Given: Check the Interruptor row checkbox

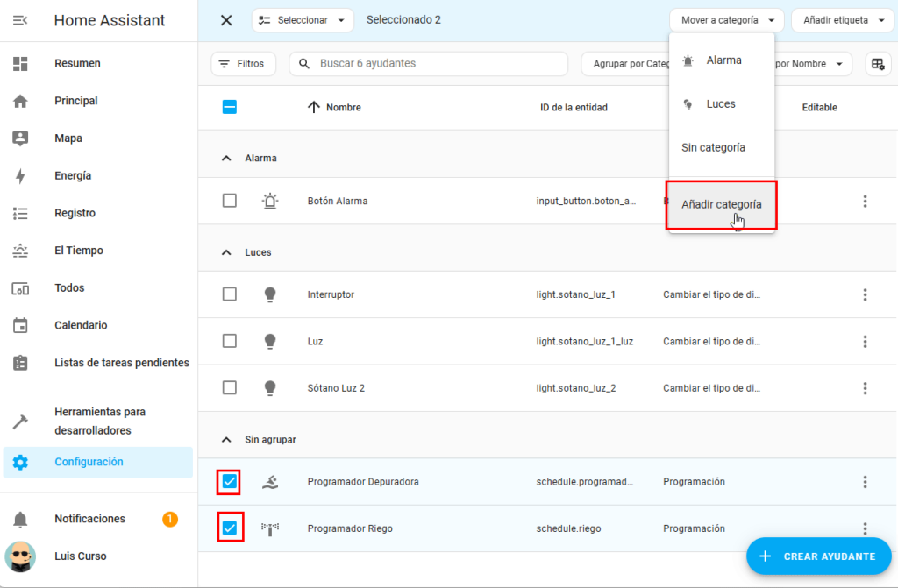Looking at the screenshot, I should (x=229, y=294).
